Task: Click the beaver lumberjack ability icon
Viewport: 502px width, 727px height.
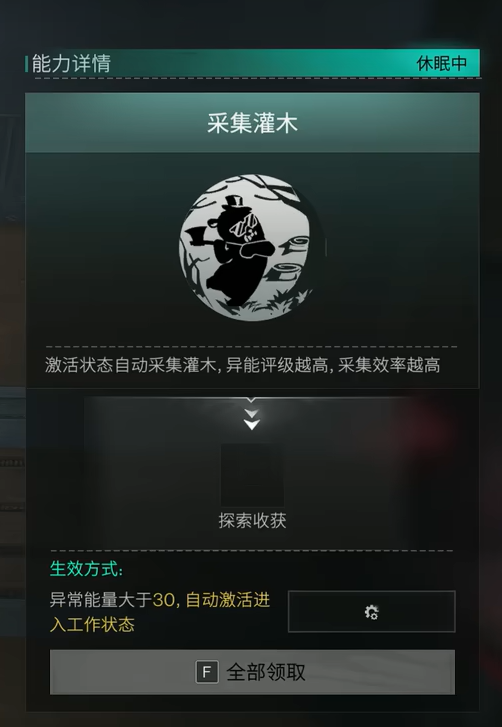Action: coord(252,248)
